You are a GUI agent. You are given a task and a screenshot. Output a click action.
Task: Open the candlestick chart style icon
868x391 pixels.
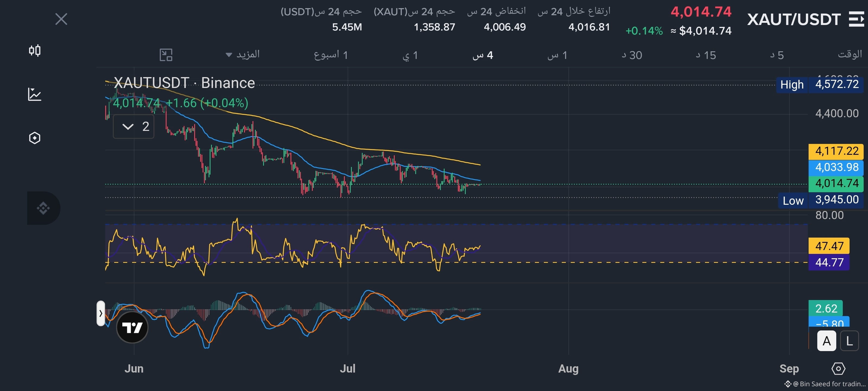pyautogui.click(x=35, y=51)
